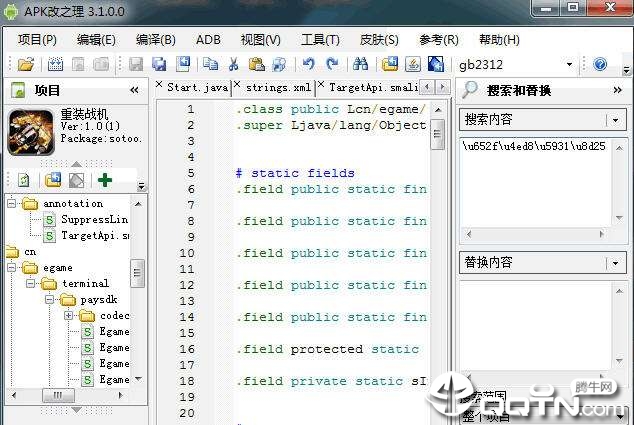
Task: Switch to the strings.xml tab
Action: [x=279, y=87]
